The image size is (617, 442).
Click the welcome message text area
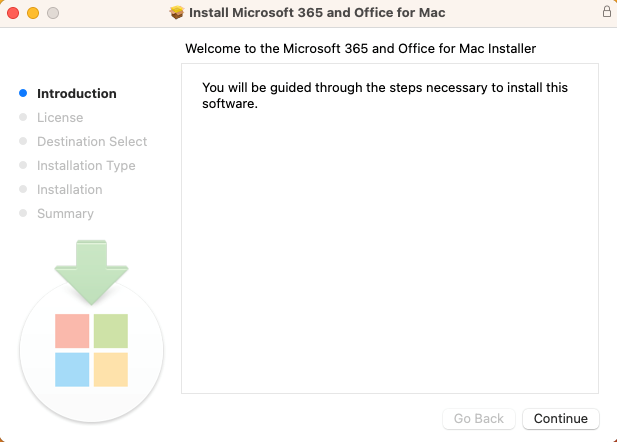click(x=390, y=228)
